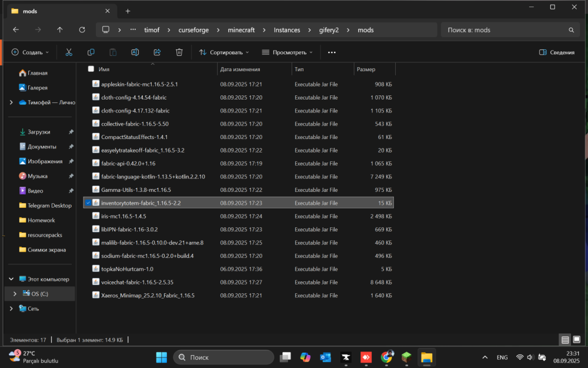Go up one folder level
Image resolution: width=588 pixels, height=368 pixels.
60,29
